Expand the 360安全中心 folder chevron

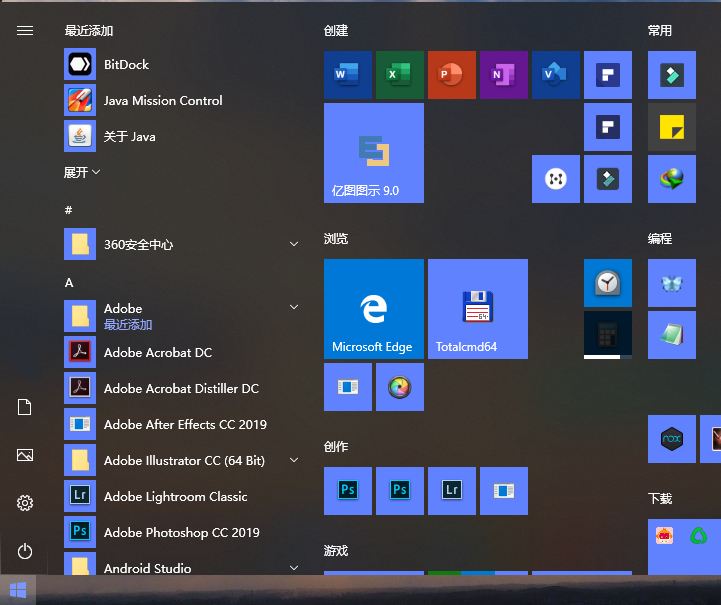294,244
